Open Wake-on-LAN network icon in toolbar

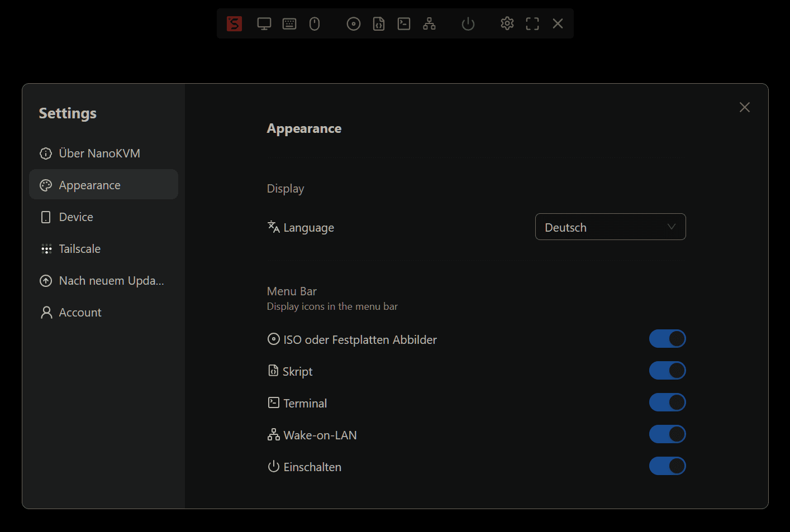429,23
